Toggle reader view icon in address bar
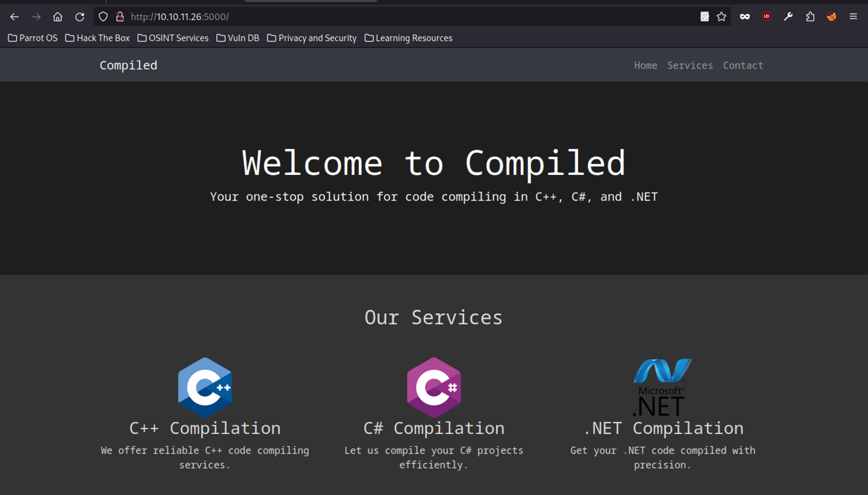868x495 pixels. coord(704,17)
